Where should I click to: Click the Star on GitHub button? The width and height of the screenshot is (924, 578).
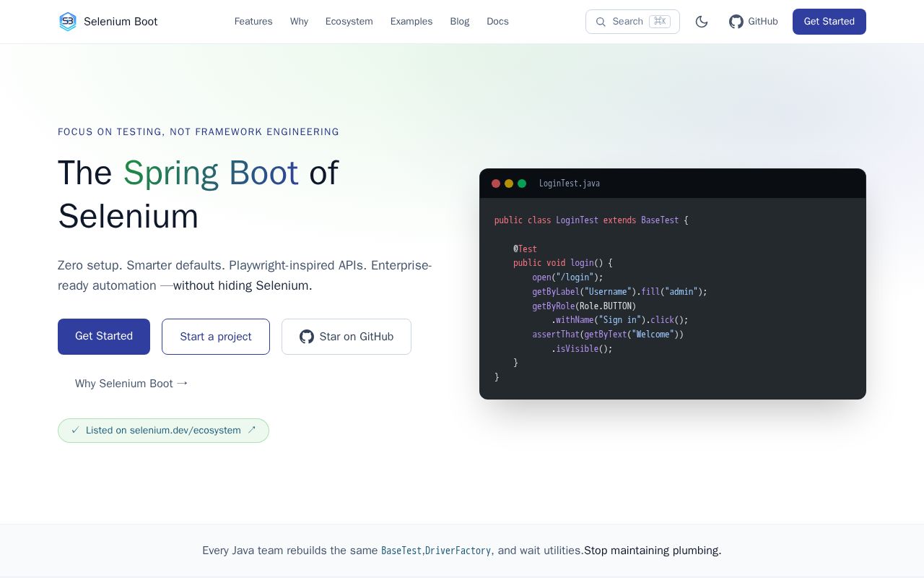point(346,337)
